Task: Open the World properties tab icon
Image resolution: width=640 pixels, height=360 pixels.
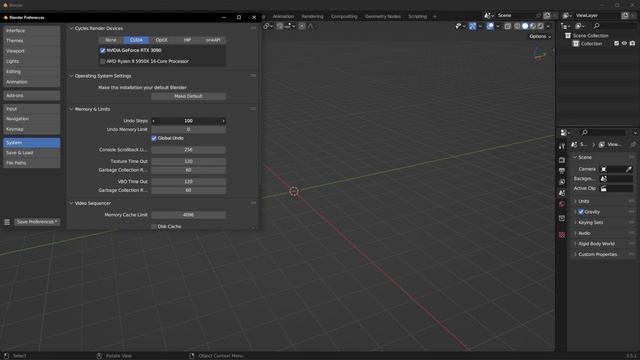Action: [562, 204]
